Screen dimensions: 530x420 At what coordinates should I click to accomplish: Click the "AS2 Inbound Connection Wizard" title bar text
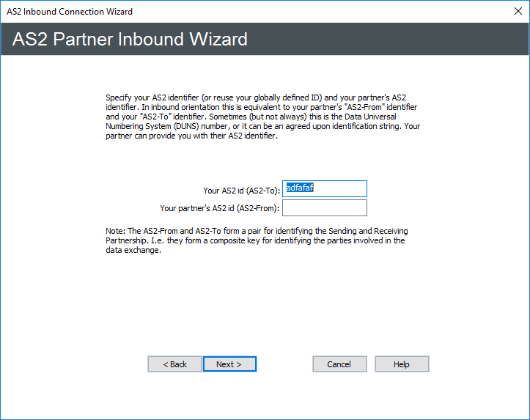70,12
